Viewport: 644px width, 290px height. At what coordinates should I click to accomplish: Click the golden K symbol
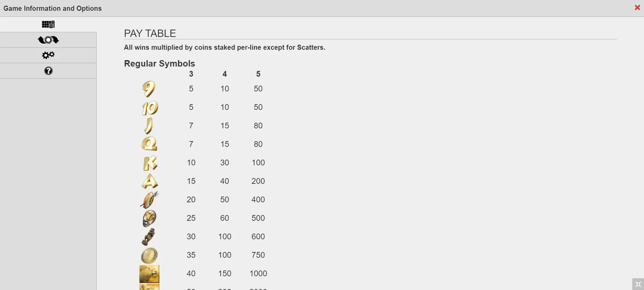[150, 163]
